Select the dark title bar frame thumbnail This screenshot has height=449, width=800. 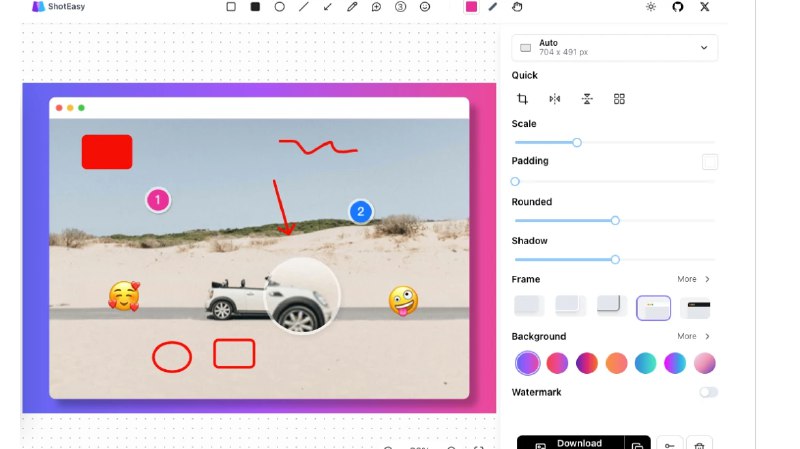pyautogui.click(x=696, y=307)
